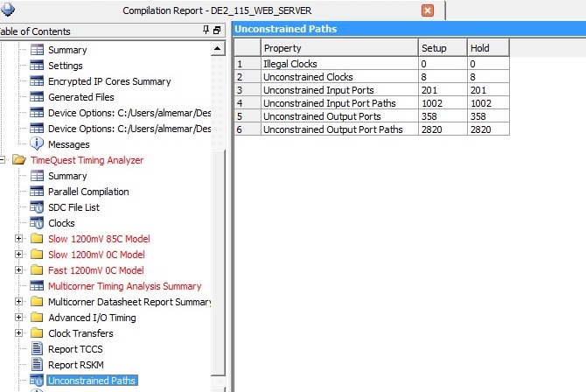Expand Advanced I/O Timing folder

(18, 318)
